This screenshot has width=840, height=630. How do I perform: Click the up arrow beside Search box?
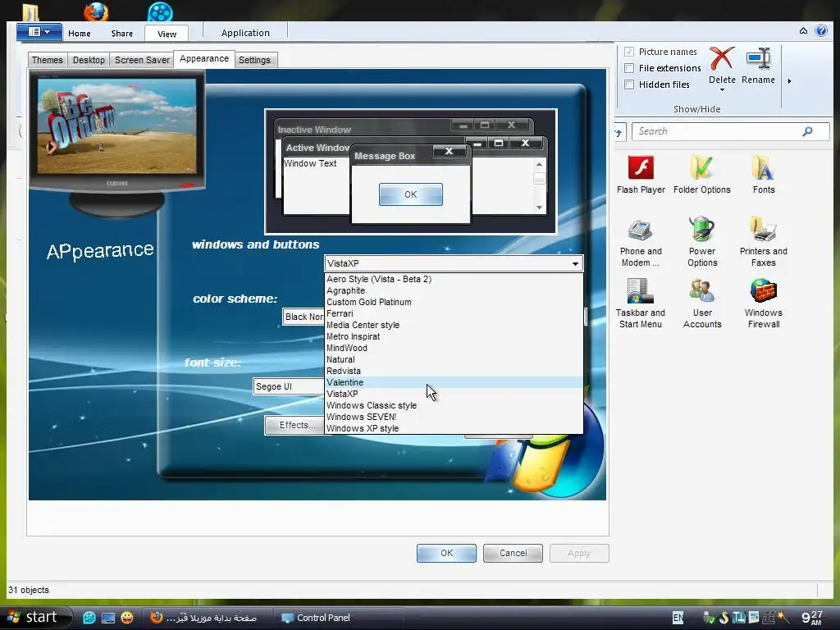pos(619,132)
